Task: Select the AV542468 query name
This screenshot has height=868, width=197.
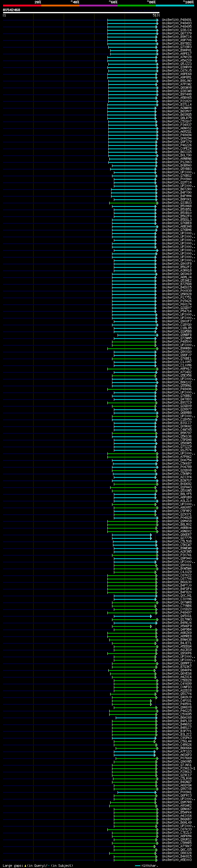Action: (x=11, y=10)
